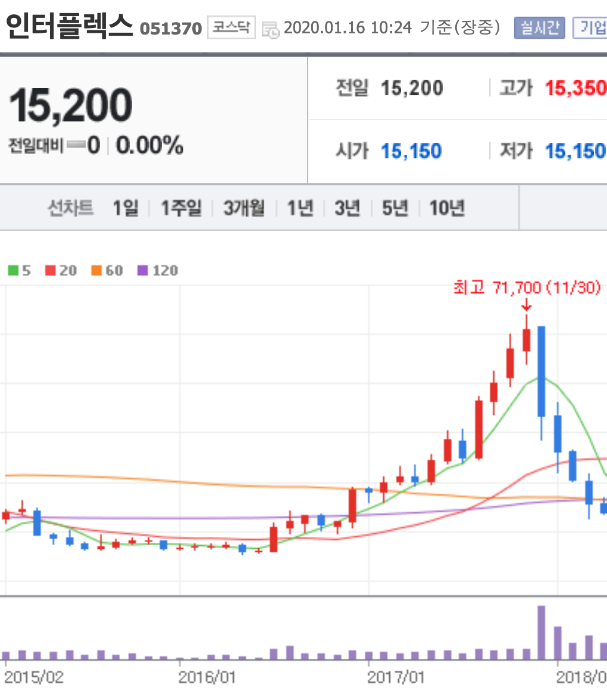Click the tallest purple volume bar
The width and height of the screenshot is (607, 700).
pos(542,632)
